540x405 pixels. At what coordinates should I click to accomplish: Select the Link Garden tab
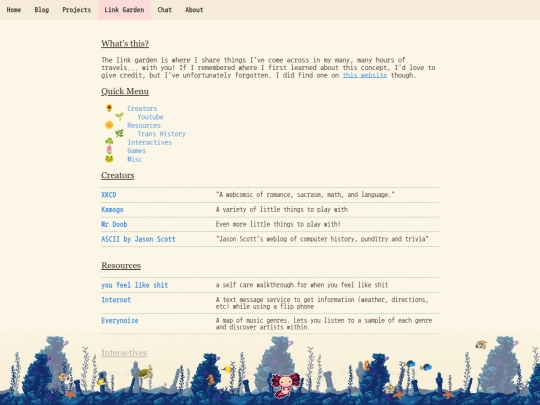[x=124, y=10]
